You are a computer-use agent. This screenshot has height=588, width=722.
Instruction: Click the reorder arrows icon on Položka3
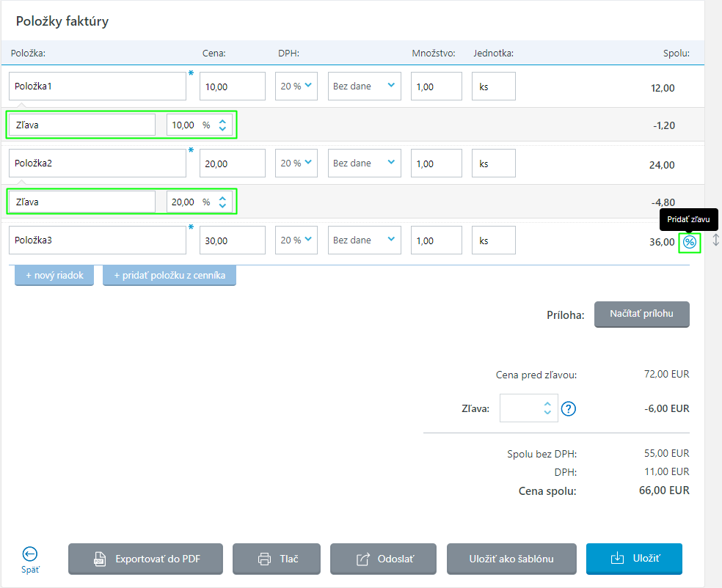(x=715, y=240)
